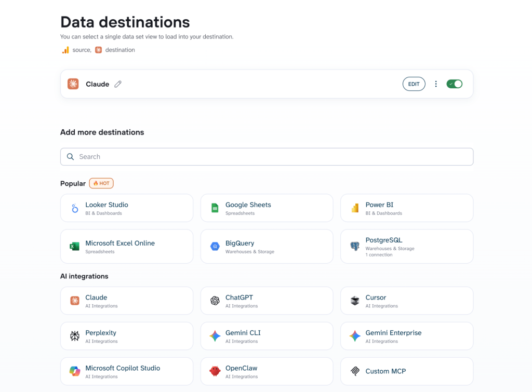Viewport: 532px width, 392px height.
Task: Click 'BI & Dashboards' under Looker Studio
Action: click(x=103, y=213)
